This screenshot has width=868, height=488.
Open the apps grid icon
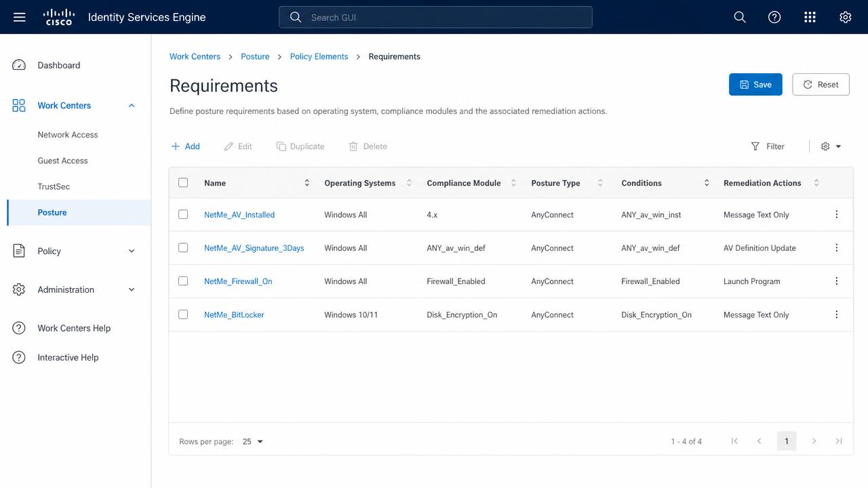(x=810, y=17)
